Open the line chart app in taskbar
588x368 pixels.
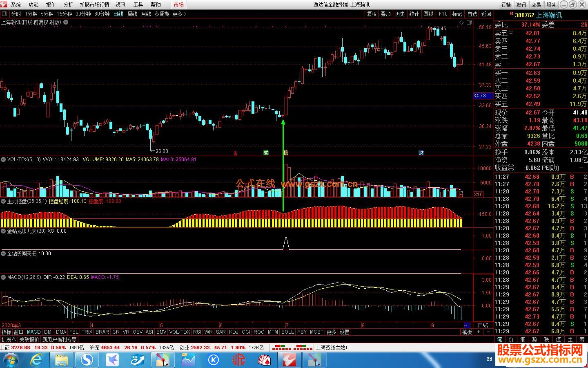click(188, 360)
